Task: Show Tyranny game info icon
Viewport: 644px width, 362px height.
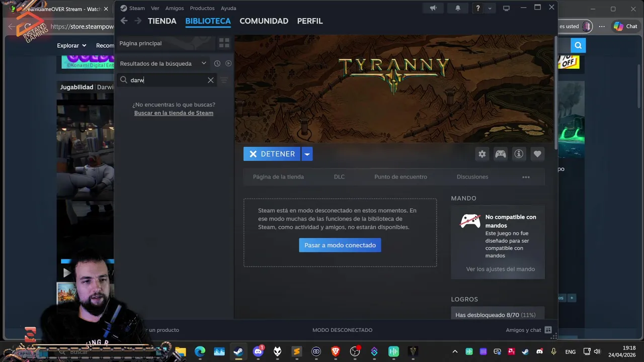Action: 519,154
